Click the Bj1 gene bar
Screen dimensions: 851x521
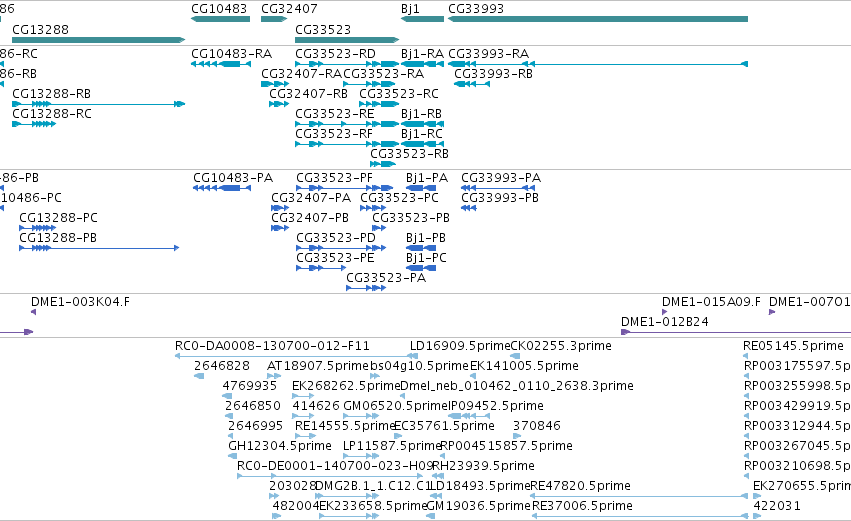[x=422, y=19]
